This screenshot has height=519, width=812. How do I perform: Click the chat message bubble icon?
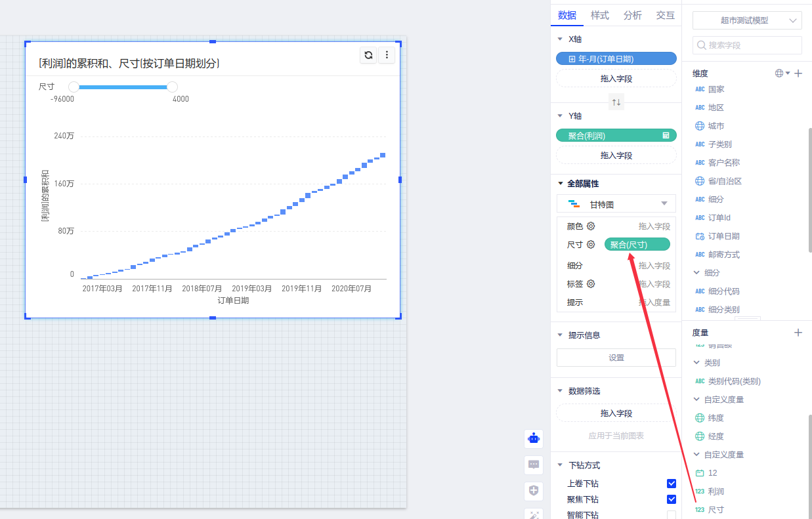click(x=534, y=465)
